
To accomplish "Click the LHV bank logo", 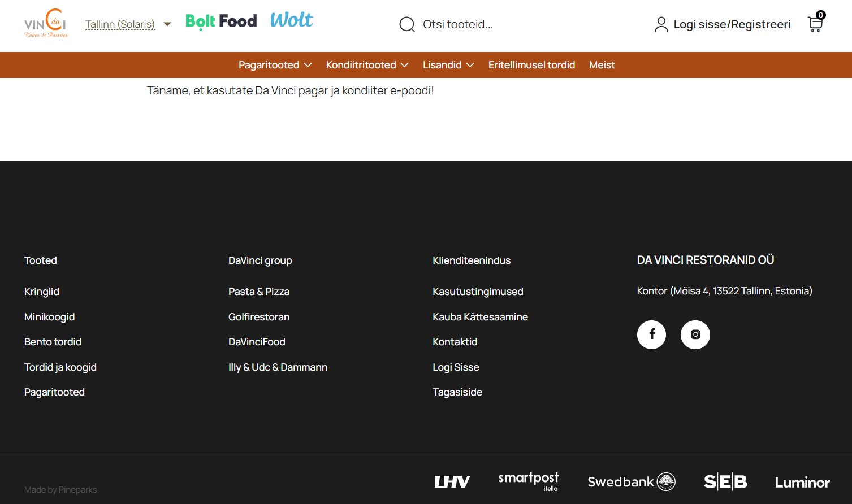I will (452, 482).
